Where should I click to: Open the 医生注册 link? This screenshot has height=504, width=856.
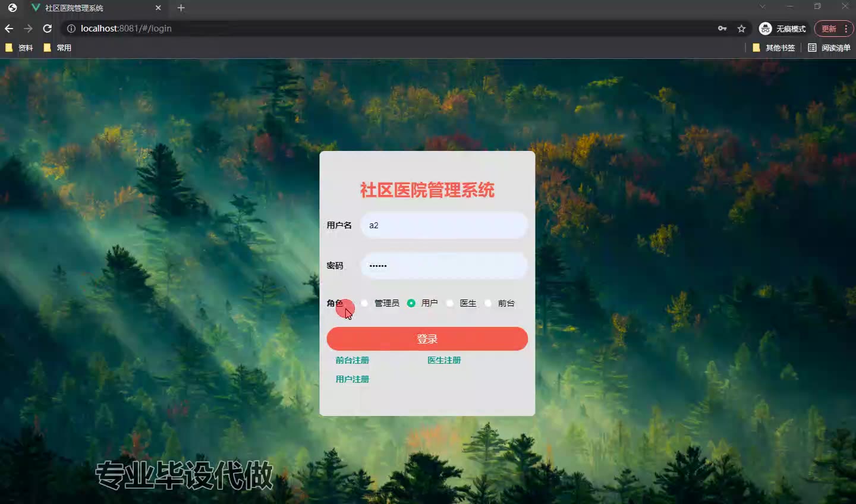(x=444, y=360)
